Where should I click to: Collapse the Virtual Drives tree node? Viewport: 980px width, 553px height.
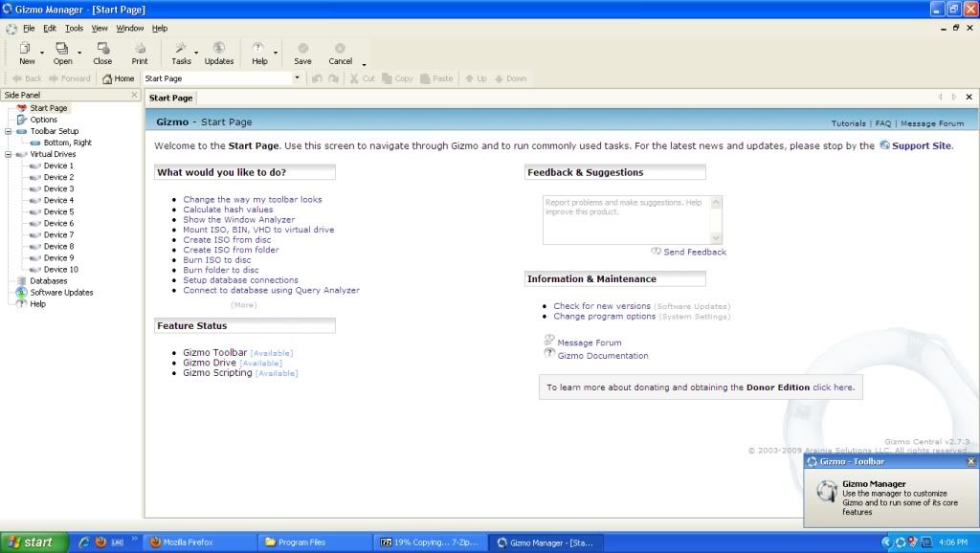8,154
